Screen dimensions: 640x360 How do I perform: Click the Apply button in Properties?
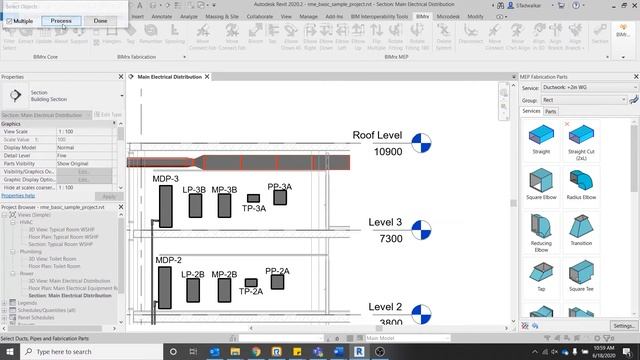coord(109,197)
